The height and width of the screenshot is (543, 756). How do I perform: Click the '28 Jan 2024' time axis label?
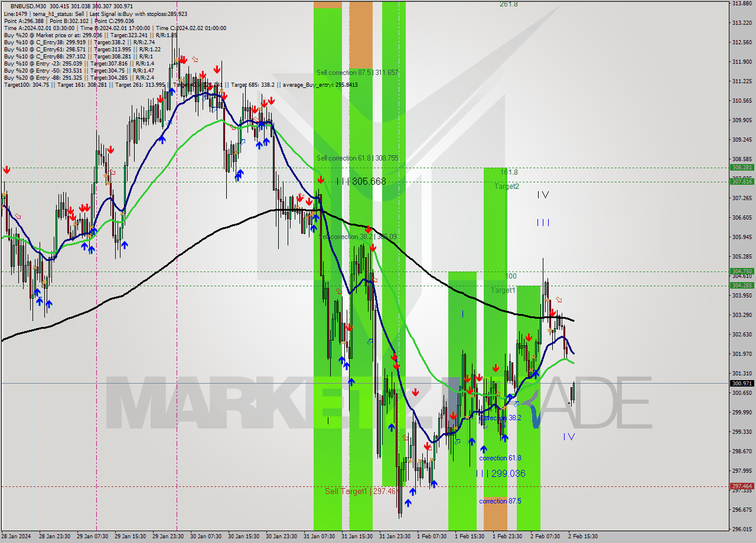click(15, 537)
